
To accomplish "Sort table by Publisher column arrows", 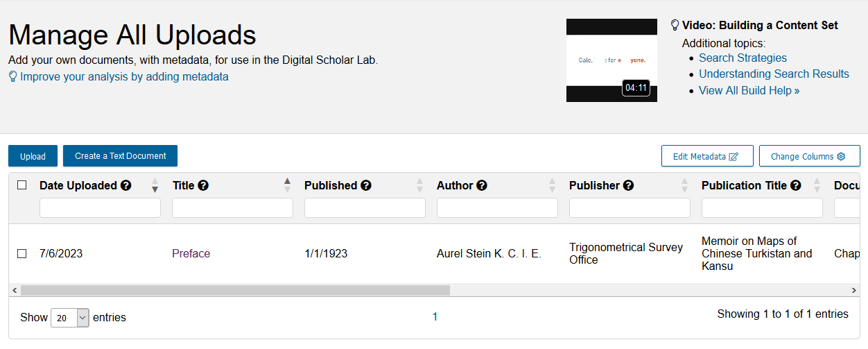I will coord(684,185).
